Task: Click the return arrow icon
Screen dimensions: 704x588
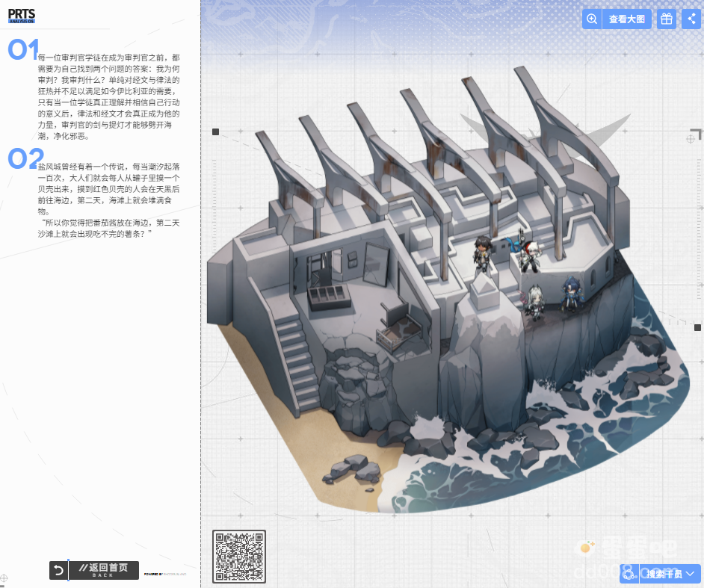Action: (x=59, y=571)
